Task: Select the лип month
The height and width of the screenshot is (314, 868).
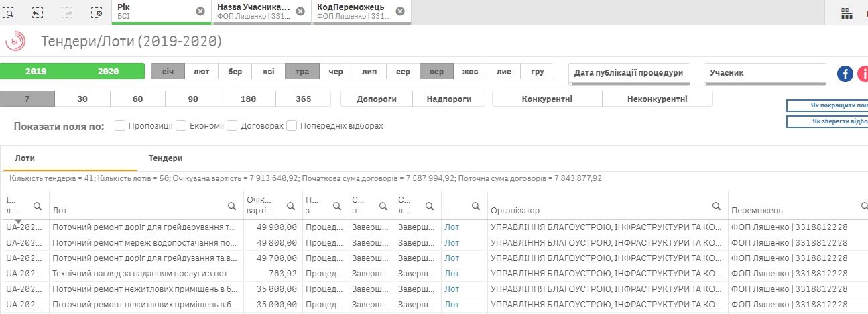Action: tap(369, 72)
